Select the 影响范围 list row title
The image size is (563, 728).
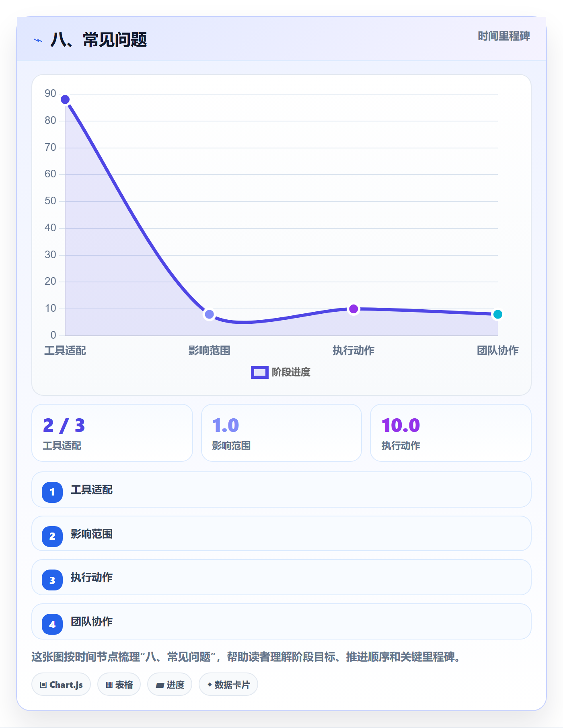tap(92, 534)
